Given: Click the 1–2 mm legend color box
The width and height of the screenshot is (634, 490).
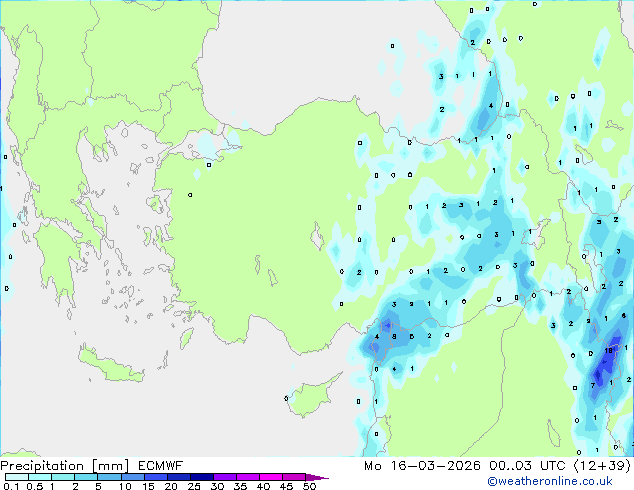Looking at the screenshot, I should click(63, 477).
